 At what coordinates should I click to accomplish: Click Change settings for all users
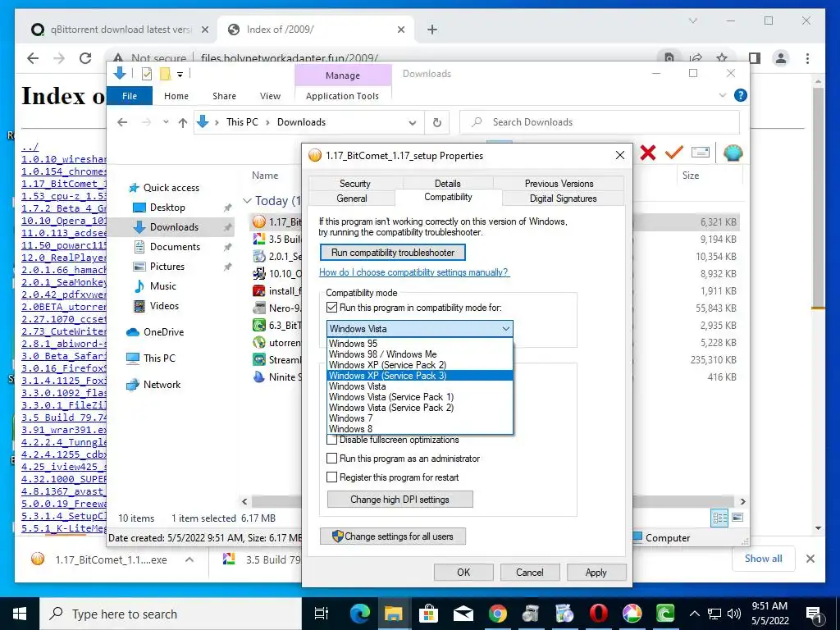coord(393,536)
